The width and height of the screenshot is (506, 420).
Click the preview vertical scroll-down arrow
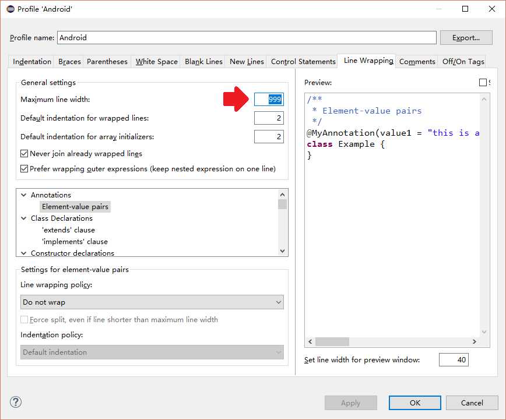484,332
